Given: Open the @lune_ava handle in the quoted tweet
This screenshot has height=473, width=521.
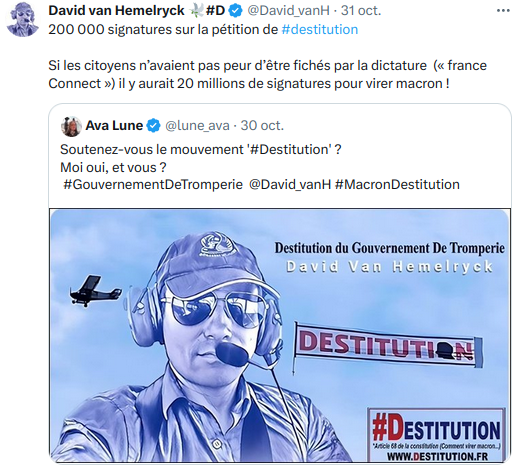Looking at the screenshot, I should 197,126.
